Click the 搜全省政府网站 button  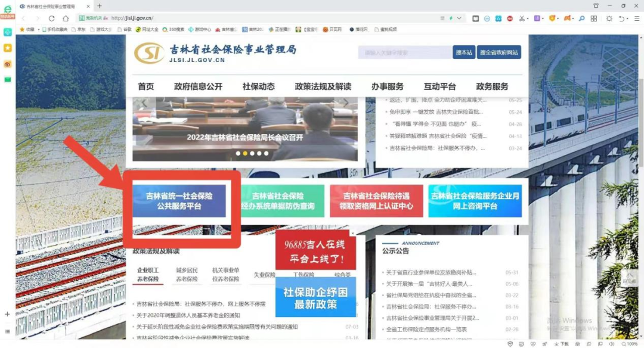point(499,52)
